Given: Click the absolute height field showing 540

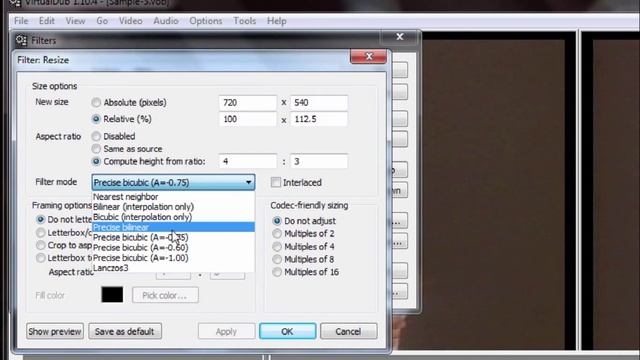Looking at the screenshot, I should [319, 102].
